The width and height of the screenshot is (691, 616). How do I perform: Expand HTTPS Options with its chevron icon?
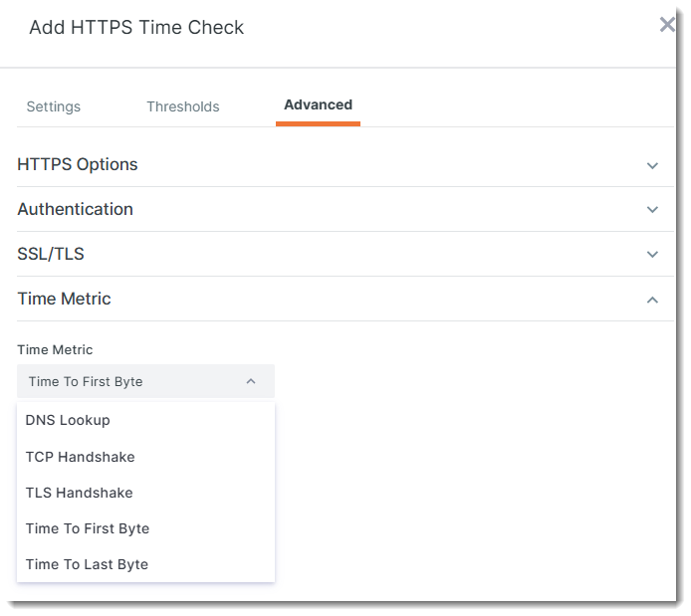pyautogui.click(x=652, y=165)
